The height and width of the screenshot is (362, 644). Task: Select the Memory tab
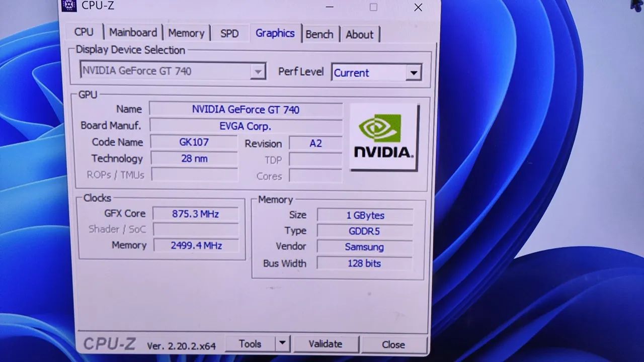pyautogui.click(x=186, y=33)
